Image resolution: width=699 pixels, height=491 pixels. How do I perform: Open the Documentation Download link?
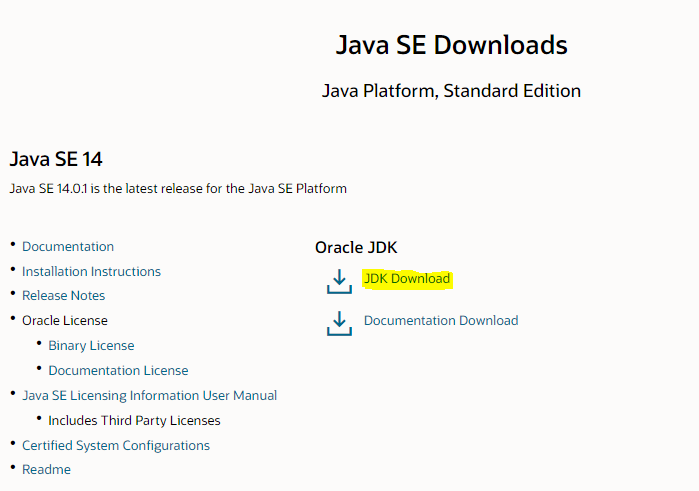click(441, 321)
